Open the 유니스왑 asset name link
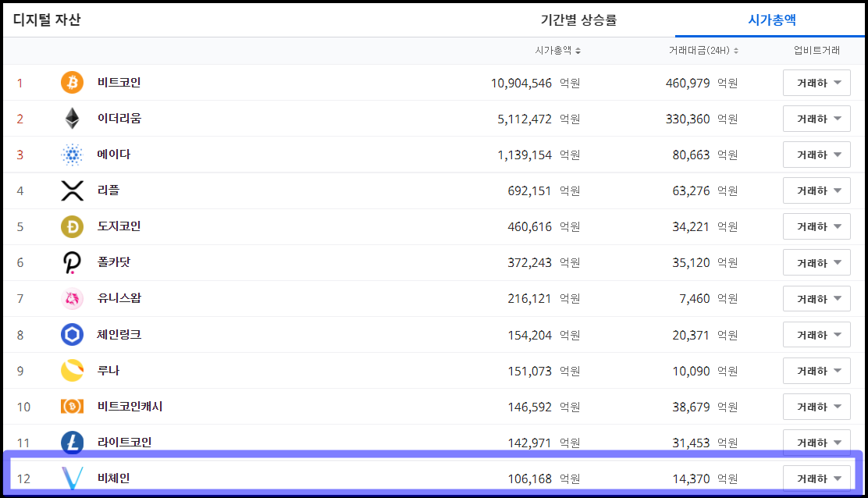Screen dimensions: 868x498 point(119,298)
